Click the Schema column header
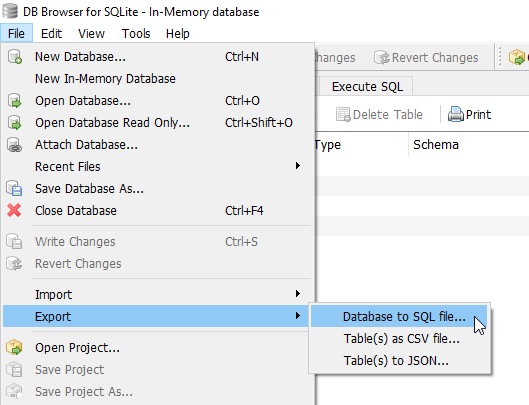The height and width of the screenshot is (405, 529). (x=436, y=145)
